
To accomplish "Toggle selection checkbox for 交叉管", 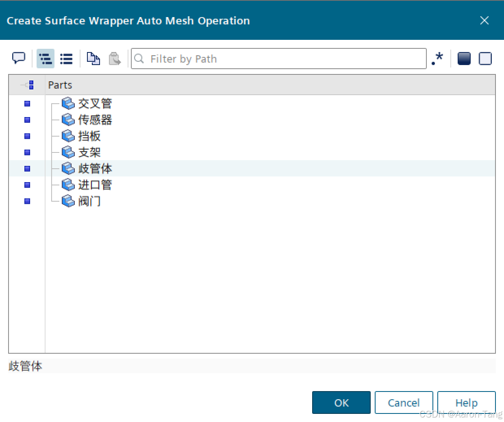I will pyautogui.click(x=27, y=104).
